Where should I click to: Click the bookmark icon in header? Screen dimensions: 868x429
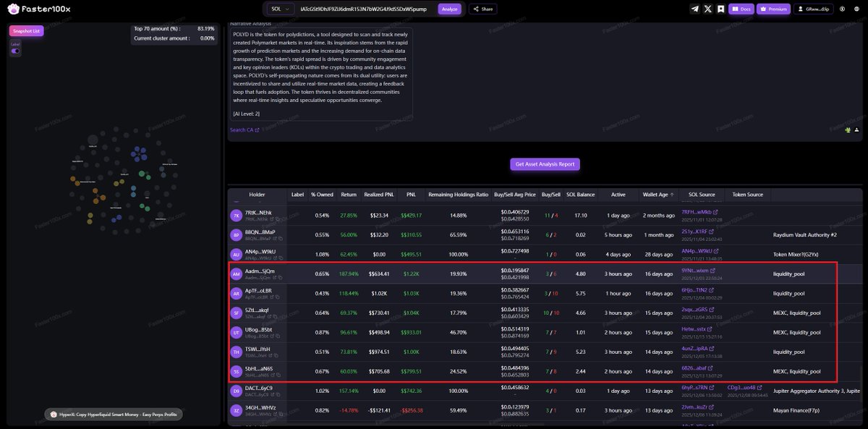[720, 9]
